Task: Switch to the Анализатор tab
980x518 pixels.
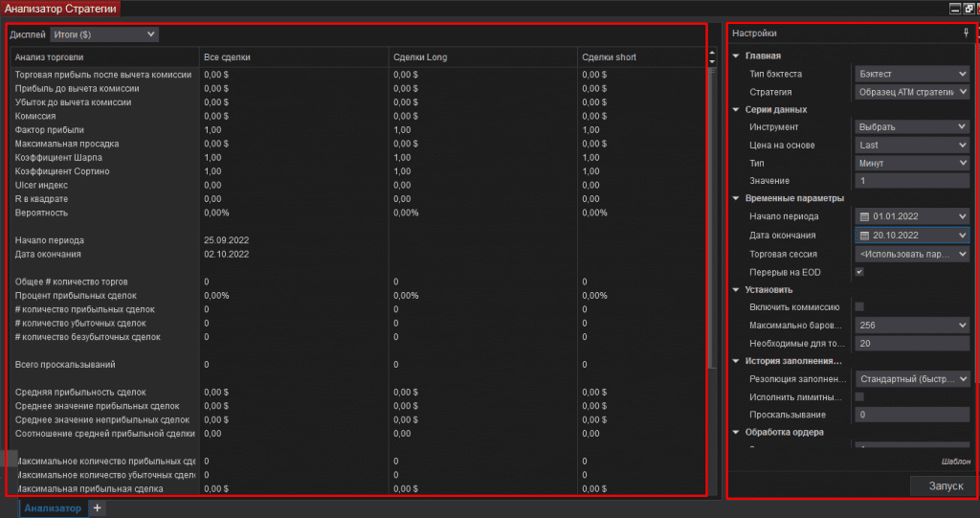Action: click(x=54, y=508)
